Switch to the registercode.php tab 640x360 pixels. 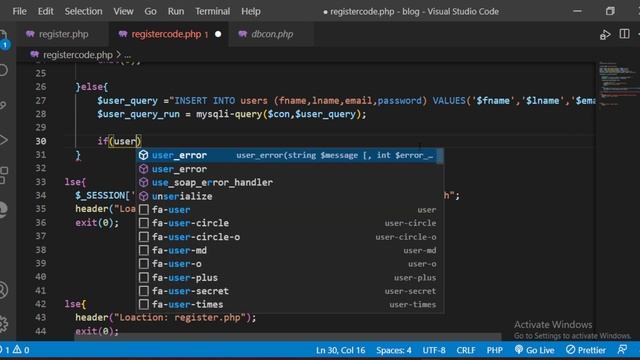tap(169, 34)
